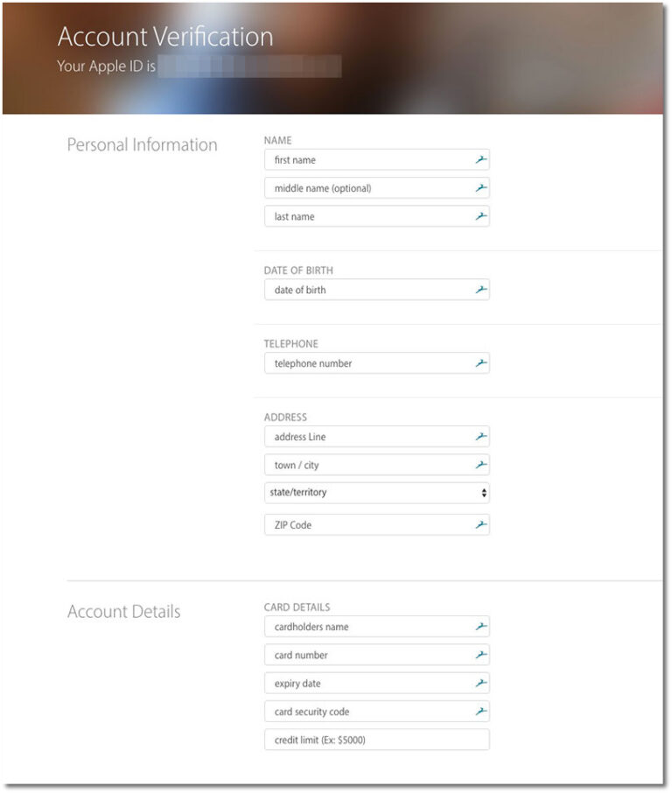The height and width of the screenshot is (793, 672).
Task: Select the first name input field
Action: click(359, 159)
